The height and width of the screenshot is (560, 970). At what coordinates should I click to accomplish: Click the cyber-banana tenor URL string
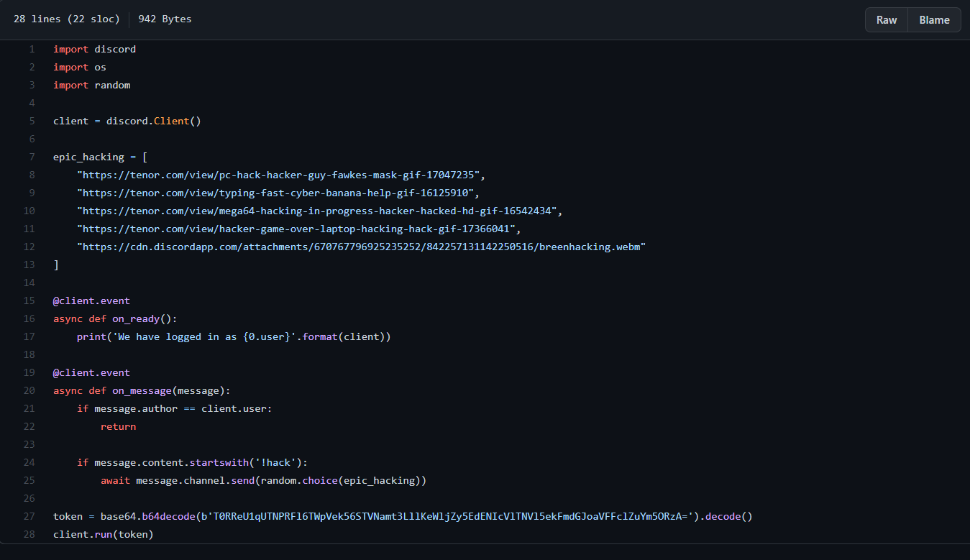point(275,193)
